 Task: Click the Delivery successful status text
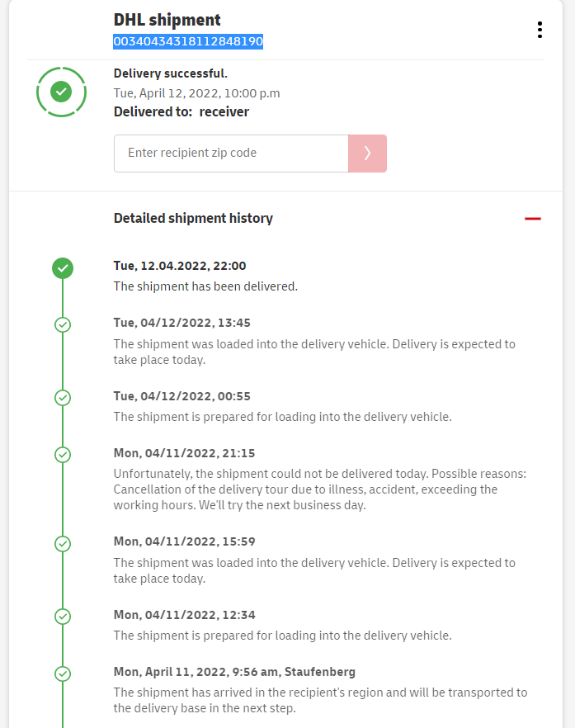pos(170,74)
